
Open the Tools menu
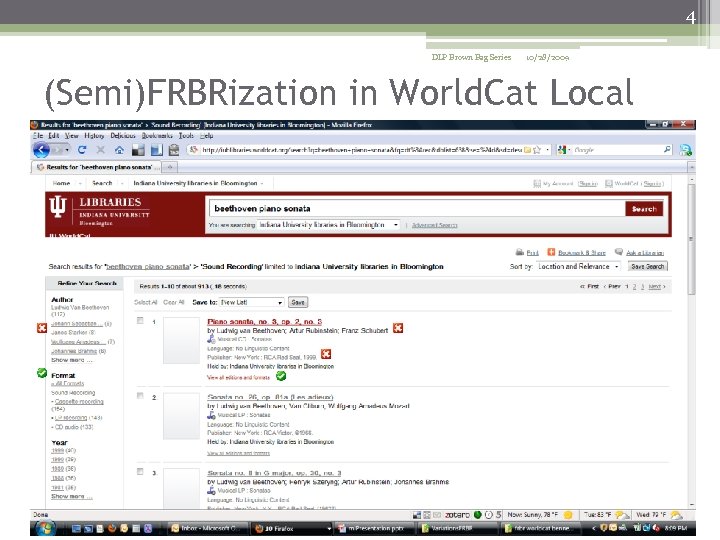[x=186, y=135]
